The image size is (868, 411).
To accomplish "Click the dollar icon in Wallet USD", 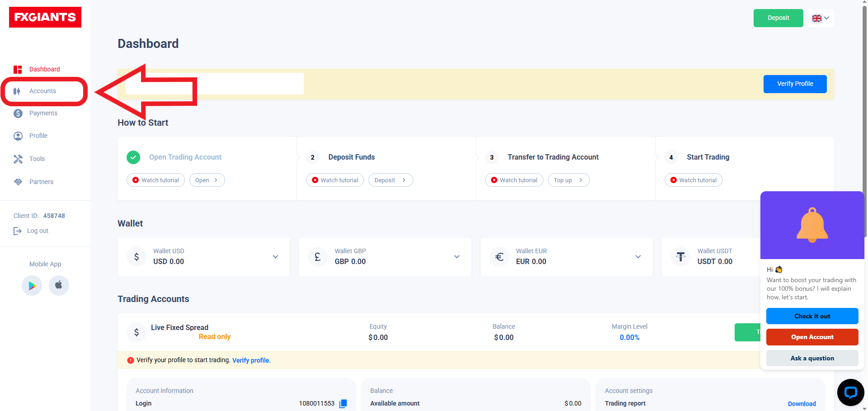I will [x=137, y=257].
